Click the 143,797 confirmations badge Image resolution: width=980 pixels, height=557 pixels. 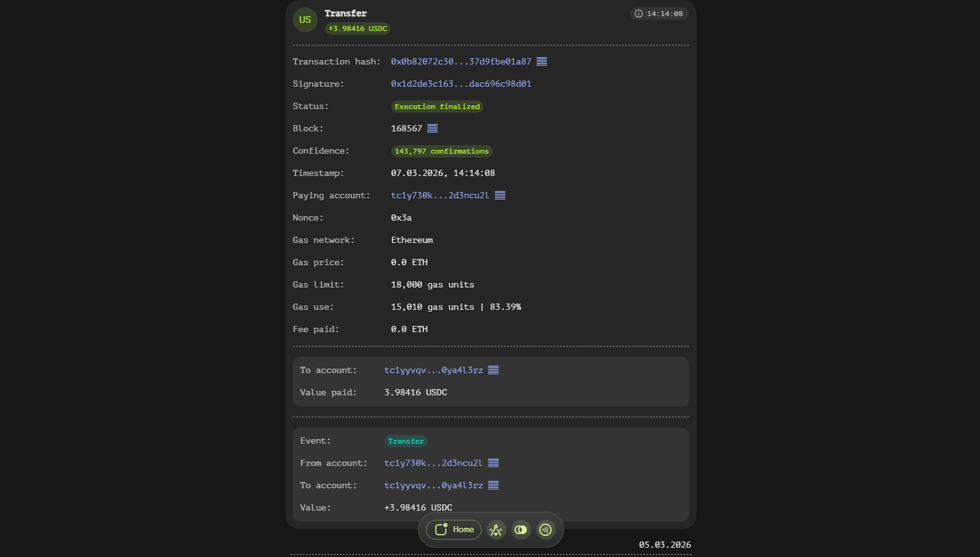point(441,151)
